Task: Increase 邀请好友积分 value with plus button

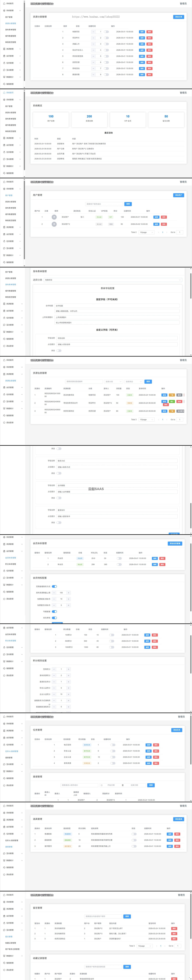Action: click(69, 682)
